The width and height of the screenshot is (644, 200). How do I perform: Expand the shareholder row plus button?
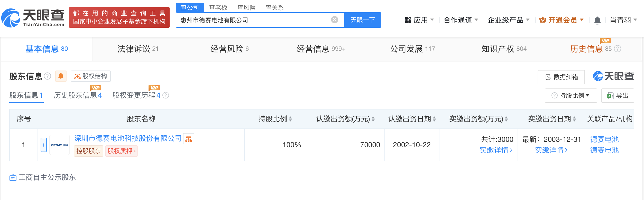click(x=44, y=145)
